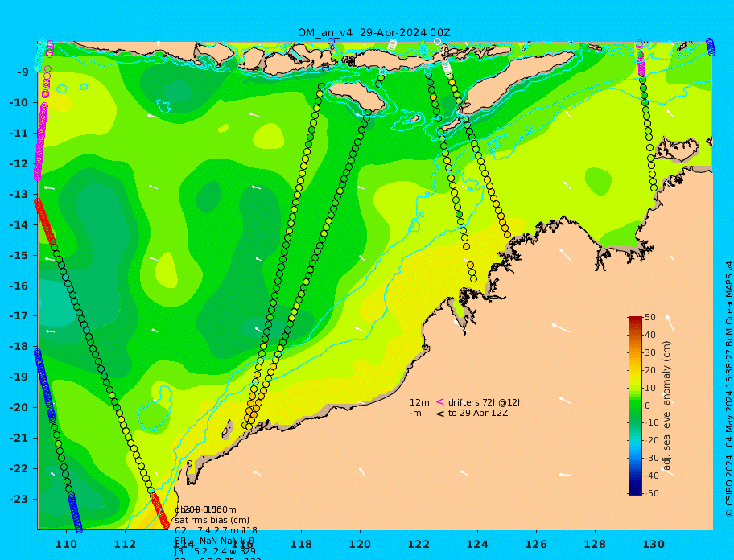Click latitude axis label -22
734x560 pixels.
(19, 469)
